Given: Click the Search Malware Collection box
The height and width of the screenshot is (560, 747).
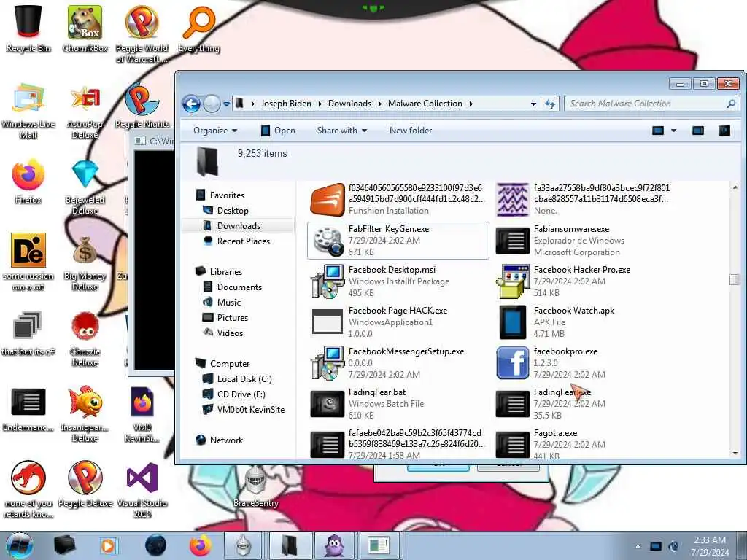Looking at the screenshot, I should coord(651,104).
